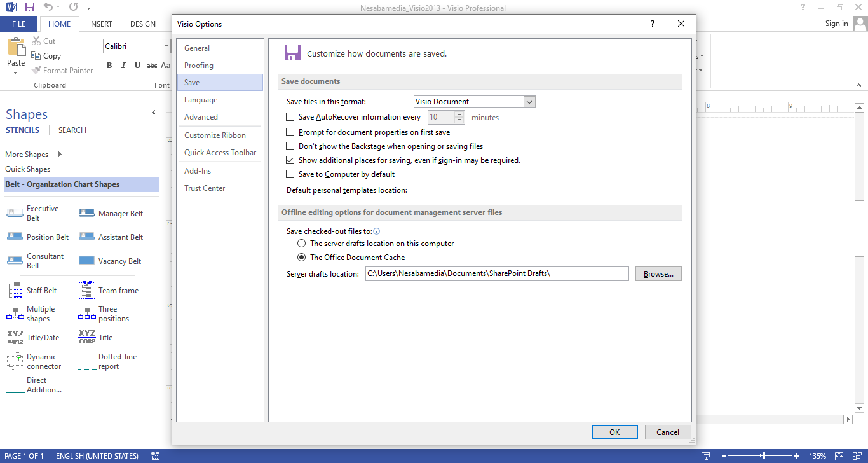
Task: Pick the Team frame shape icon
Action: [x=86, y=291]
